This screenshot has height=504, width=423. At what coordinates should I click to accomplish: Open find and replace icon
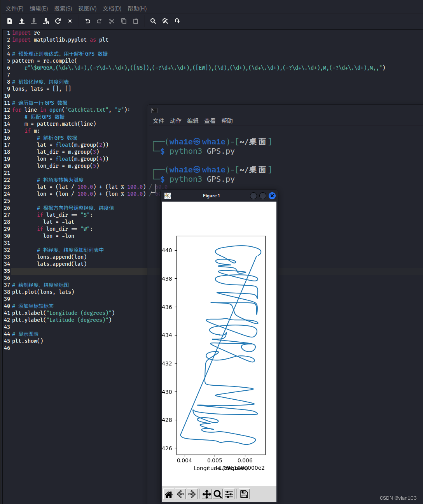[x=165, y=21]
